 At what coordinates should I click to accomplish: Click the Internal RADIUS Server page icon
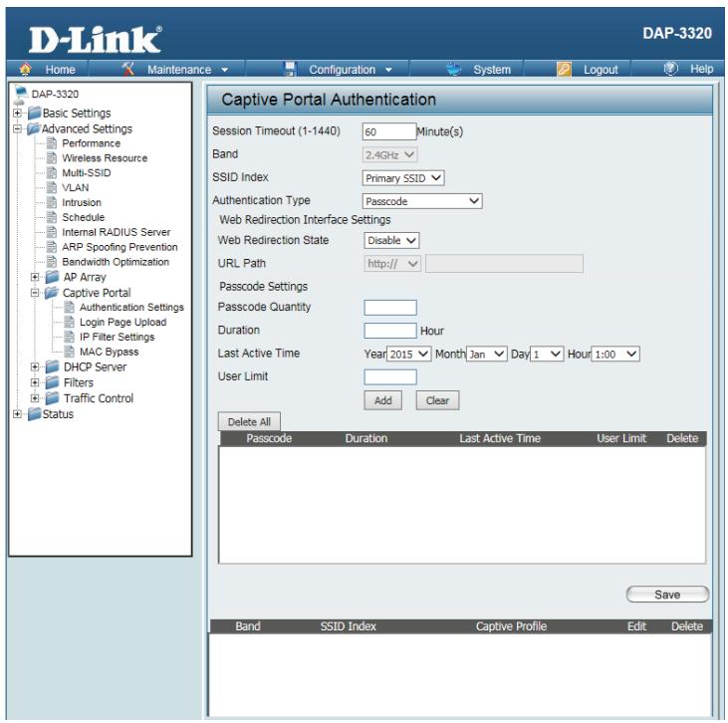pos(52,232)
